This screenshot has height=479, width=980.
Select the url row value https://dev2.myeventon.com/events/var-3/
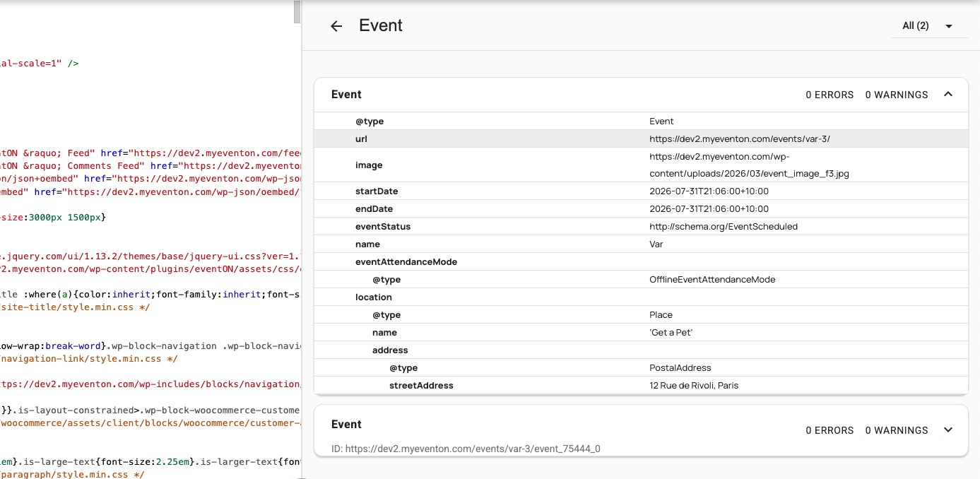point(740,139)
